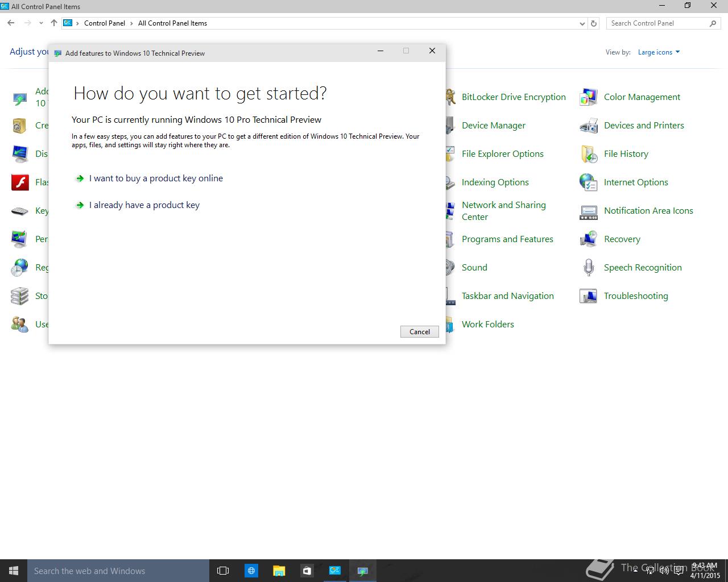The width and height of the screenshot is (728, 582).
Task: Open BitLocker Drive Encryption
Action: pos(514,97)
